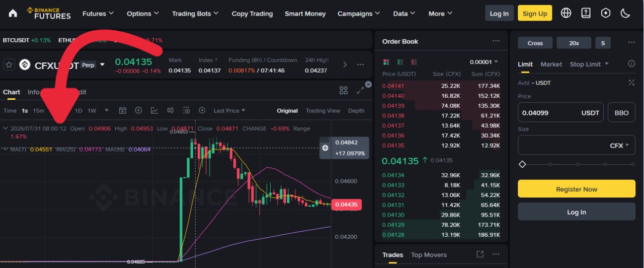Open Trades panel popout icon
644x268 pixels.
point(480,254)
